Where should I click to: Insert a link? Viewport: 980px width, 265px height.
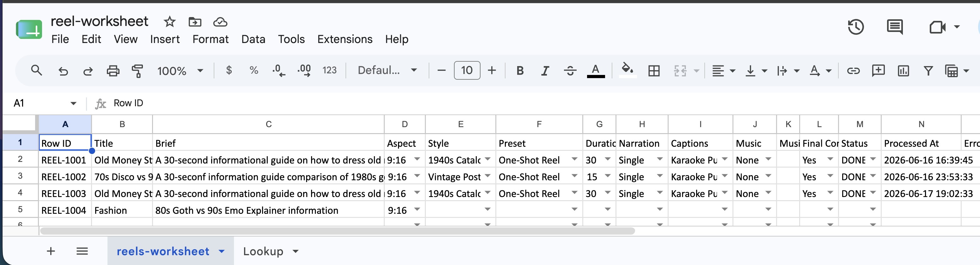click(853, 71)
